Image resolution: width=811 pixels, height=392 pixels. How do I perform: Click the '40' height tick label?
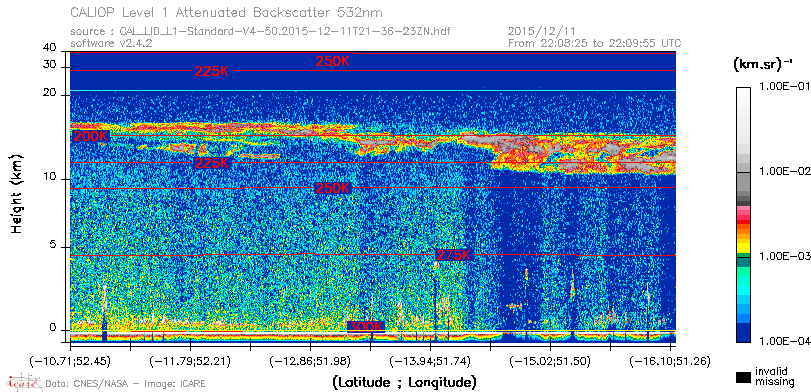click(50, 48)
